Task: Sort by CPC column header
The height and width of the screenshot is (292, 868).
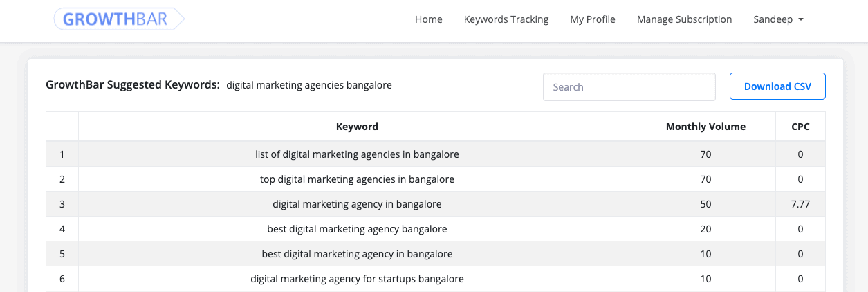Action: [x=800, y=127]
